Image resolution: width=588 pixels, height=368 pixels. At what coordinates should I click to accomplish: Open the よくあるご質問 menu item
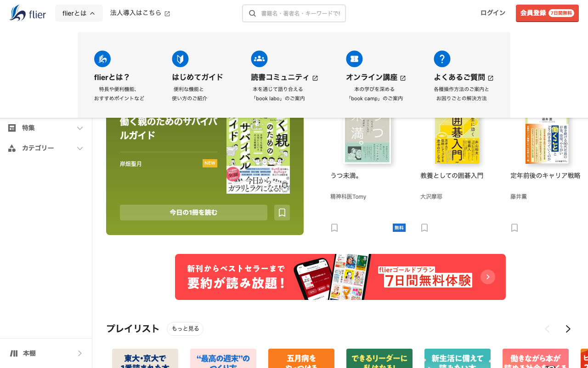[x=464, y=76]
